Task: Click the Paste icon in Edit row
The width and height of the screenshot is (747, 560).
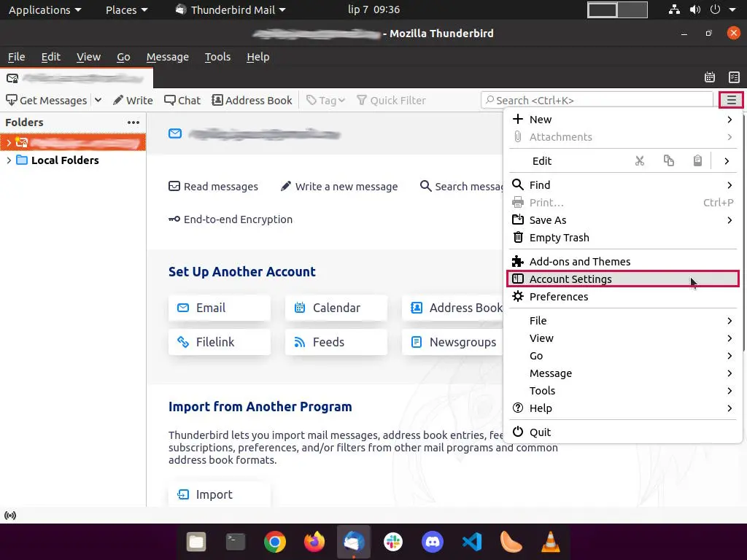Action: click(697, 161)
